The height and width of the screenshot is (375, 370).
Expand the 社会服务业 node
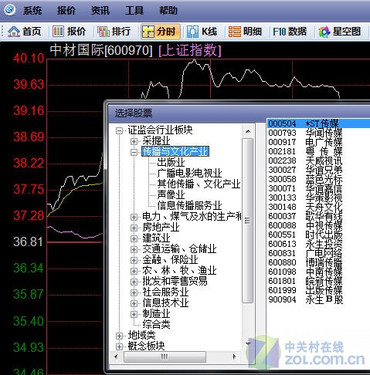(x=134, y=293)
